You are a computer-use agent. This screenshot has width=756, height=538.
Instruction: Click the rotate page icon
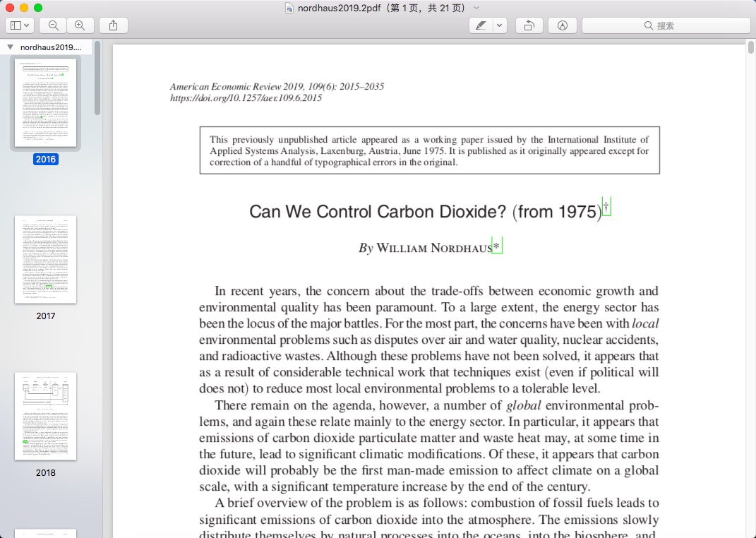click(x=529, y=25)
